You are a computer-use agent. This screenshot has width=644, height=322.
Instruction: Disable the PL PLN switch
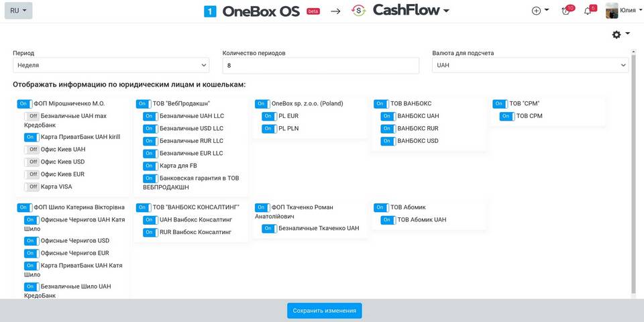pyautogui.click(x=270, y=129)
